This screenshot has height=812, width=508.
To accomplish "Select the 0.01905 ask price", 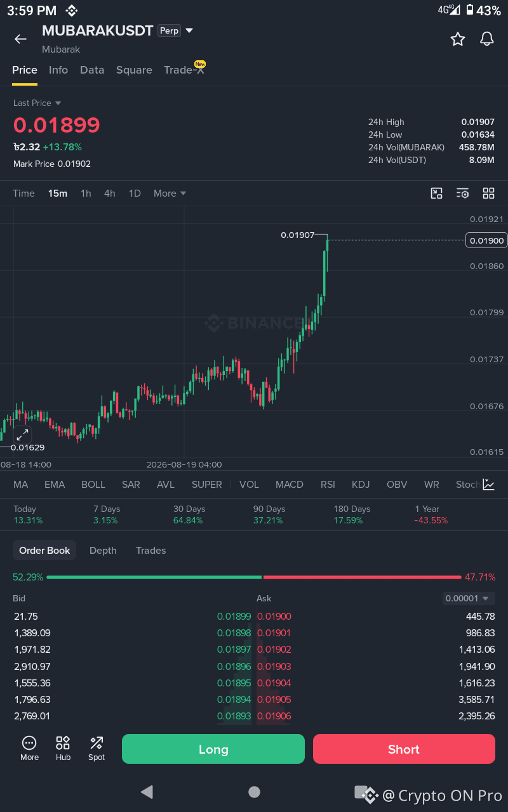I will tap(274, 700).
